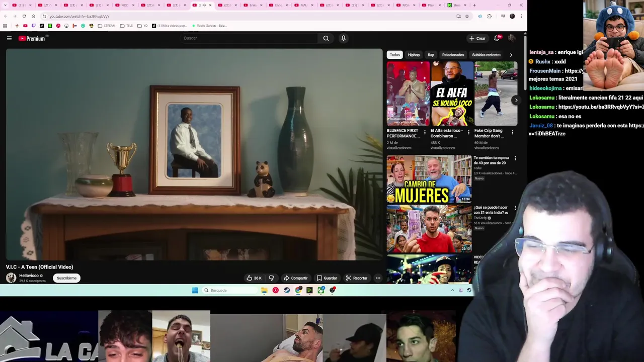Open the Windows Start menu
Screen dimensions: 644x362
[195, 290]
